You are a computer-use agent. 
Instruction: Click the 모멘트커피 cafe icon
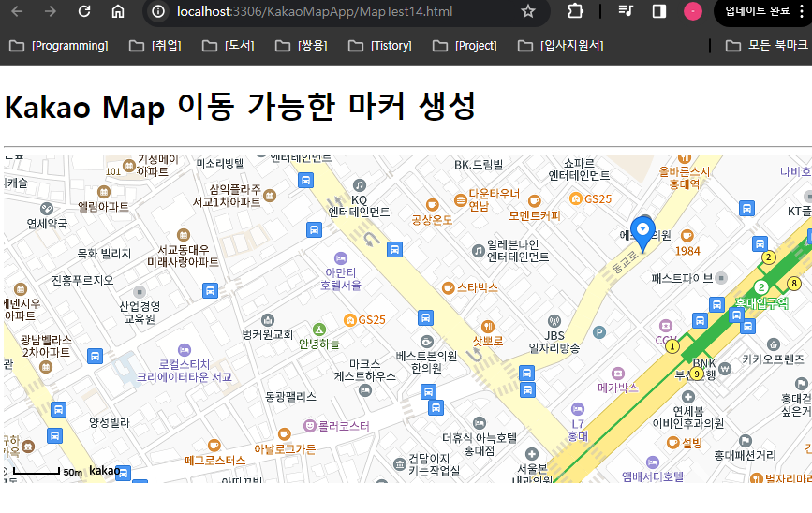click(535, 200)
